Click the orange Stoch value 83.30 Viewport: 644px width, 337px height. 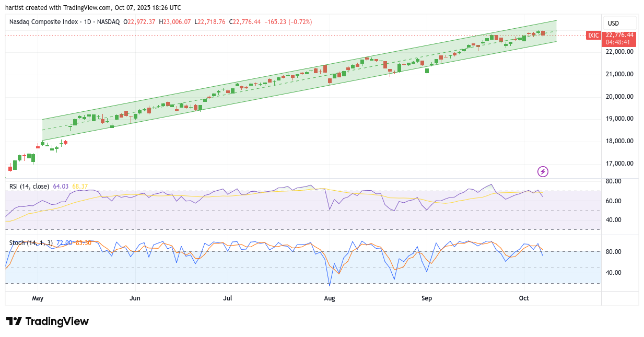pos(84,242)
